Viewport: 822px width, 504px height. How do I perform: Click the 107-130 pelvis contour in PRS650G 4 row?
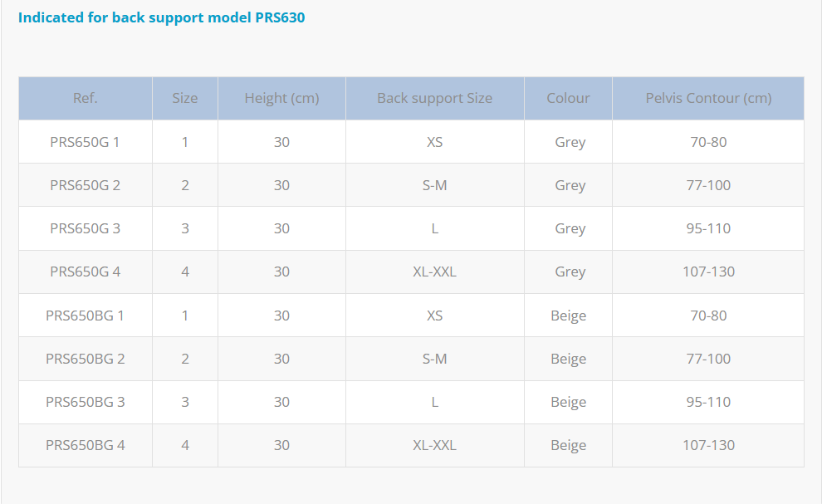(708, 272)
